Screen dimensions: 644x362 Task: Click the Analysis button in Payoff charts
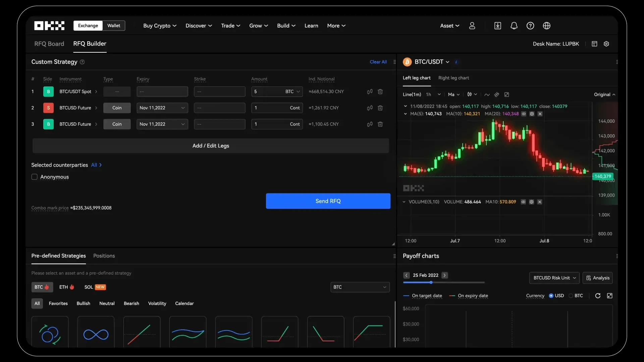(x=598, y=278)
